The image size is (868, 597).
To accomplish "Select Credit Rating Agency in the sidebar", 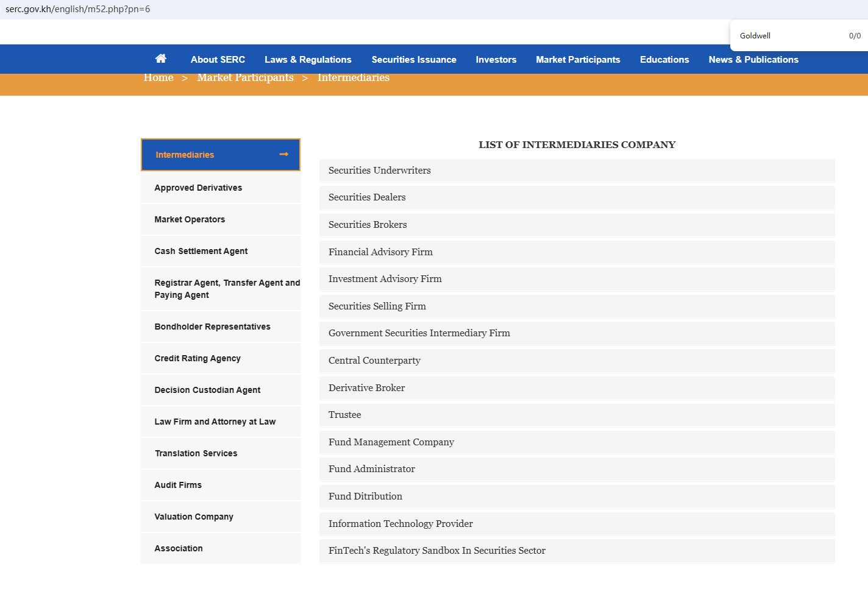I will coord(197,358).
